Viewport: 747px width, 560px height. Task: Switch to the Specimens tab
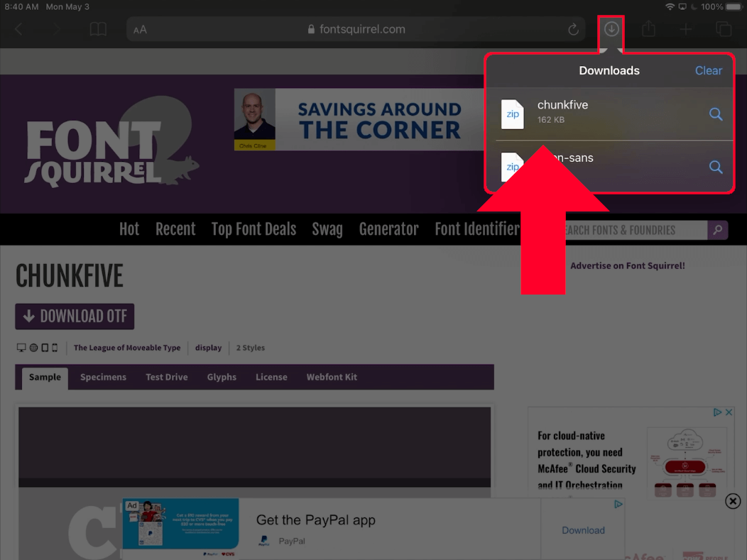tap(104, 377)
